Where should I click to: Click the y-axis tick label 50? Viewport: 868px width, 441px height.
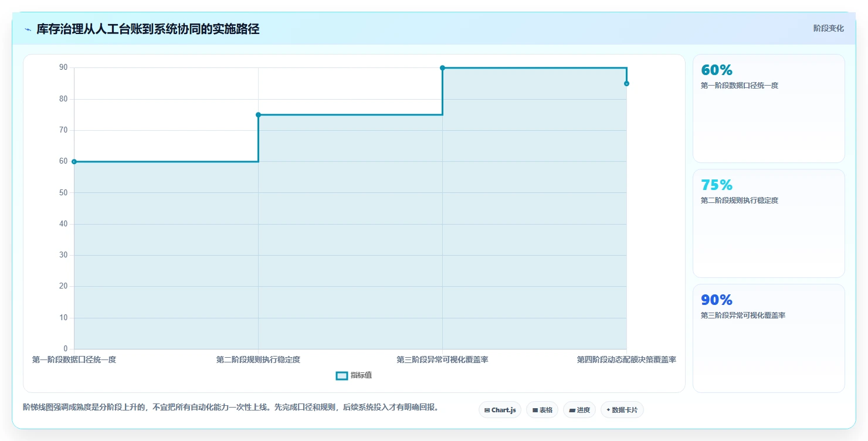63,192
